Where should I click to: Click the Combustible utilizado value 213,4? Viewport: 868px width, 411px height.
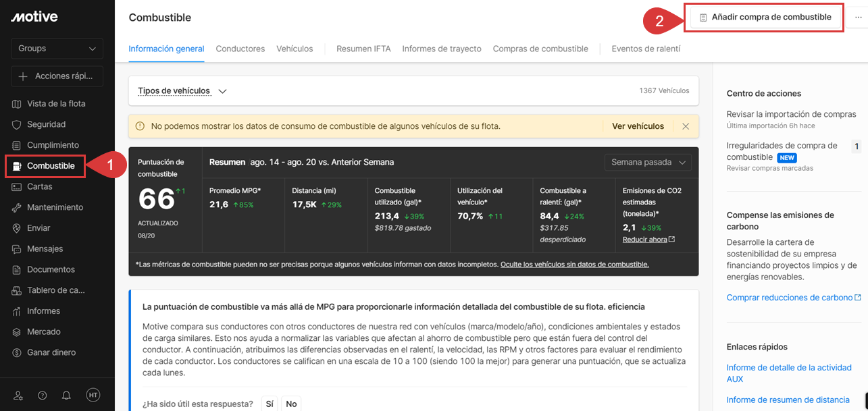click(x=386, y=216)
